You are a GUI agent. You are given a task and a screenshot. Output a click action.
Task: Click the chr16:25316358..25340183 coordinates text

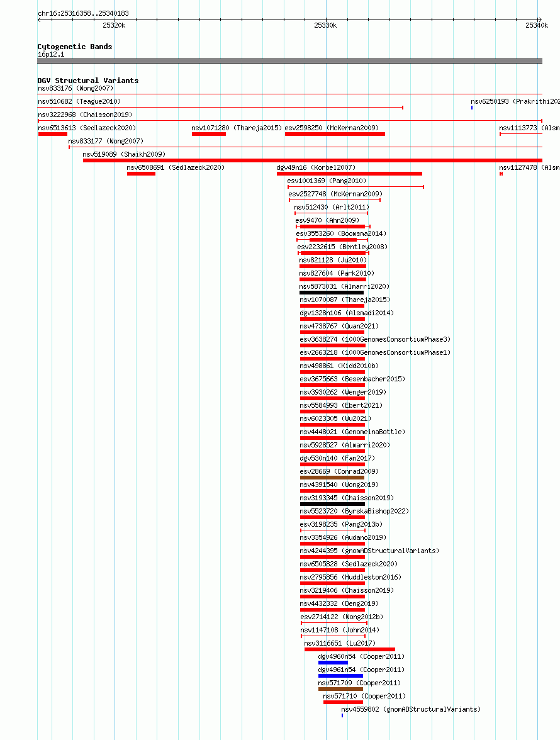tap(83, 13)
